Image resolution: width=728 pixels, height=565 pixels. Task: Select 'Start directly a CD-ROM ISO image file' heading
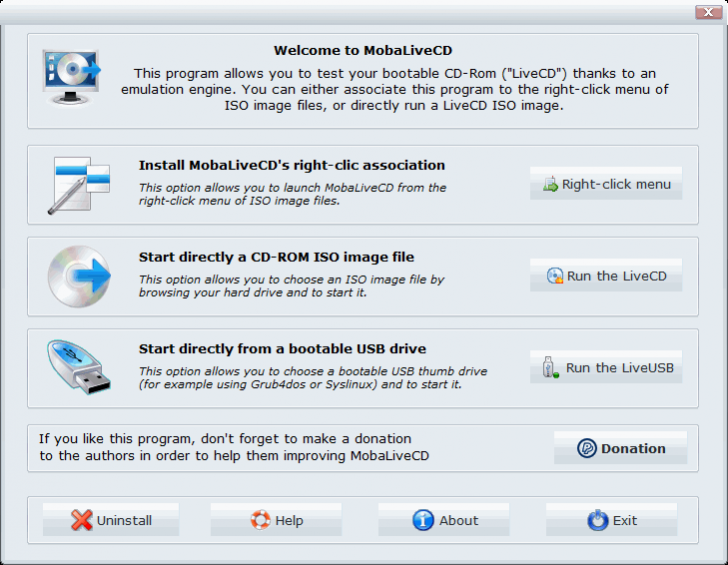tap(276, 257)
